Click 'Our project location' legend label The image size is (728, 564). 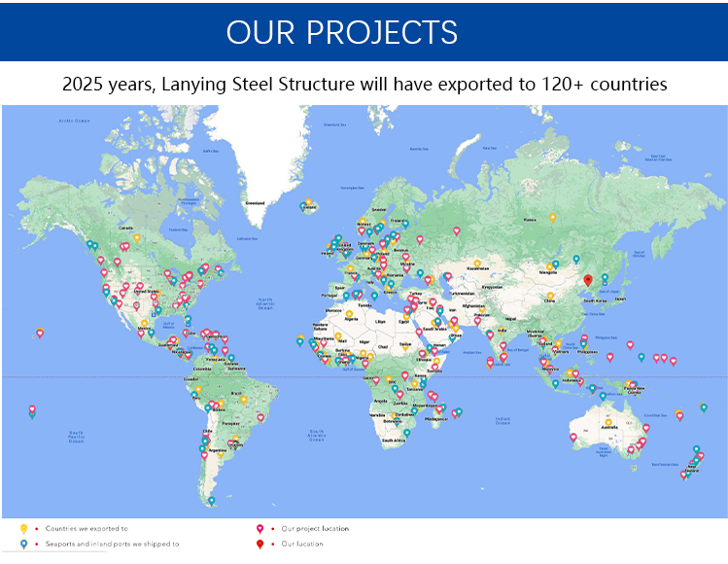click(x=315, y=528)
